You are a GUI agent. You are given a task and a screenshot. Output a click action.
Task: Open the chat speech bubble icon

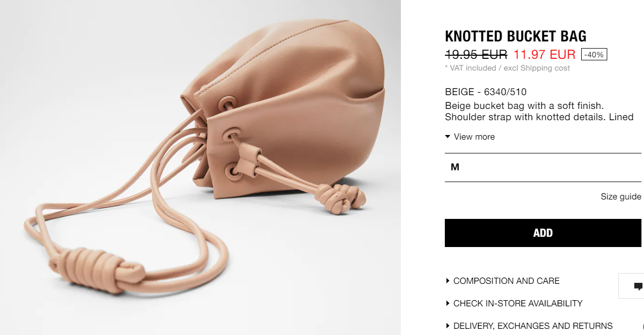(x=638, y=286)
